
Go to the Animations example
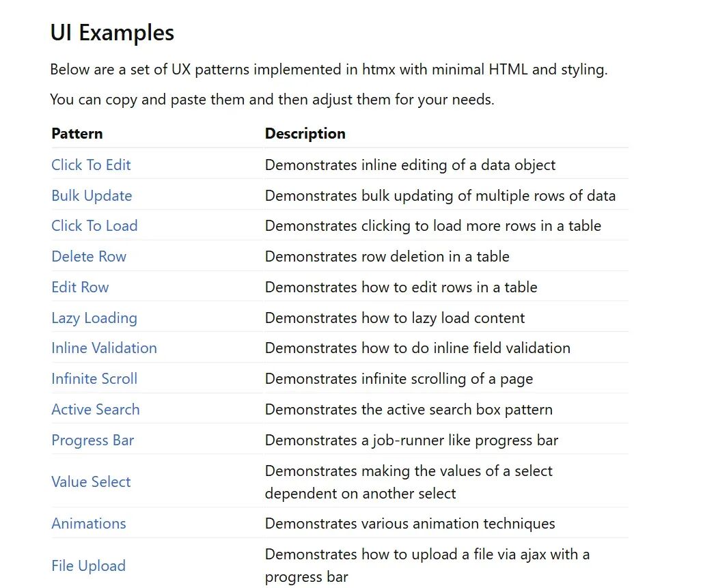tap(89, 524)
